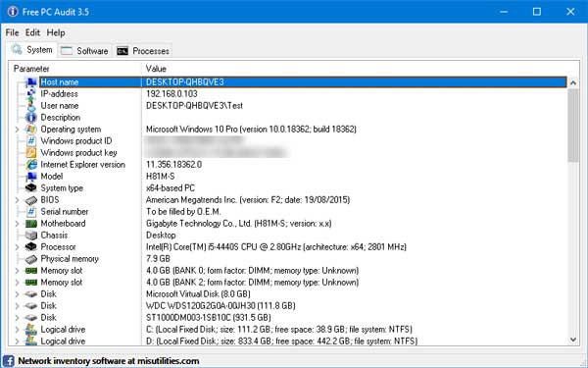
Task: Select the Gigabyte Technology motherboard value
Action: [x=239, y=224]
